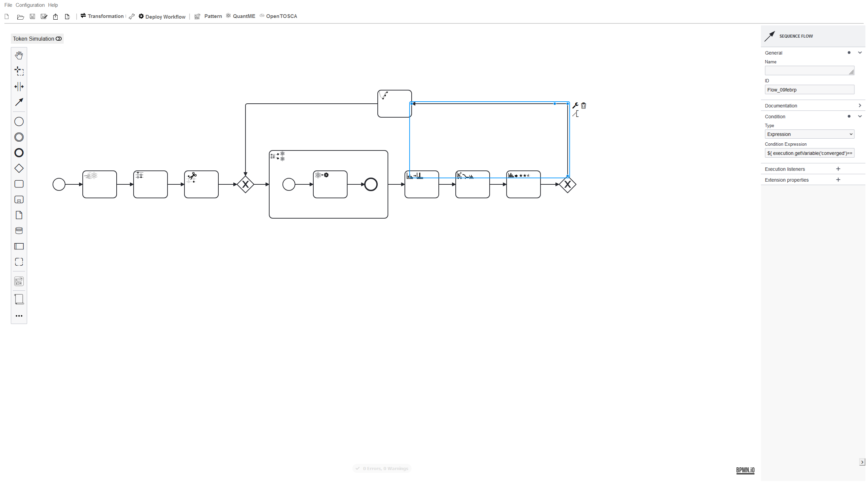Screen dimensions: 868x488
Task: Select the hand/pan tool in toolbar
Action: point(19,55)
